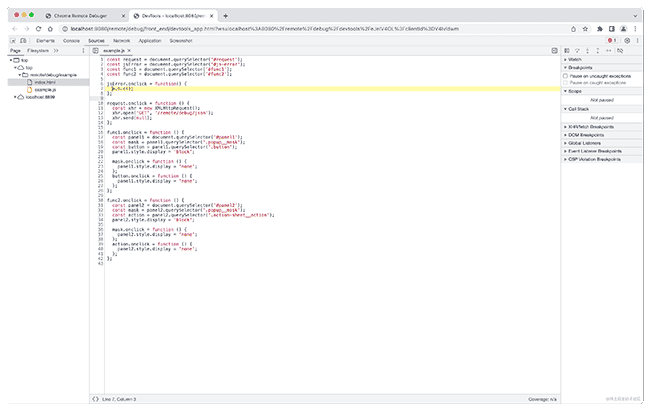The image size is (650, 404).
Task: Toggle the device toolbar icon
Action: [x=23, y=41]
